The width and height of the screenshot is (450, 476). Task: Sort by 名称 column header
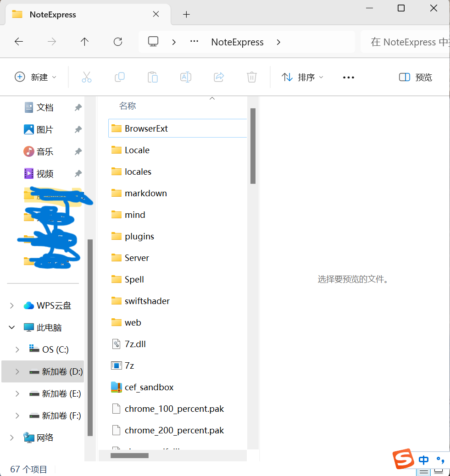pyautogui.click(x=128, y=105)
